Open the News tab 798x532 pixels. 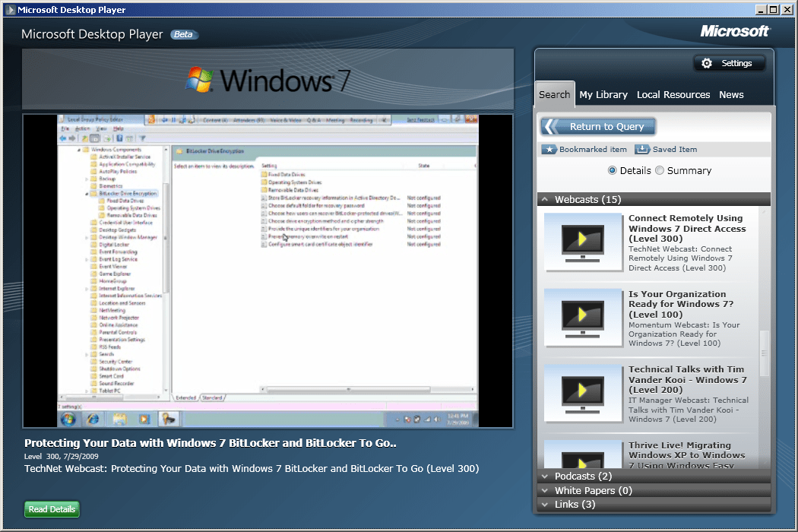(731, 95)
